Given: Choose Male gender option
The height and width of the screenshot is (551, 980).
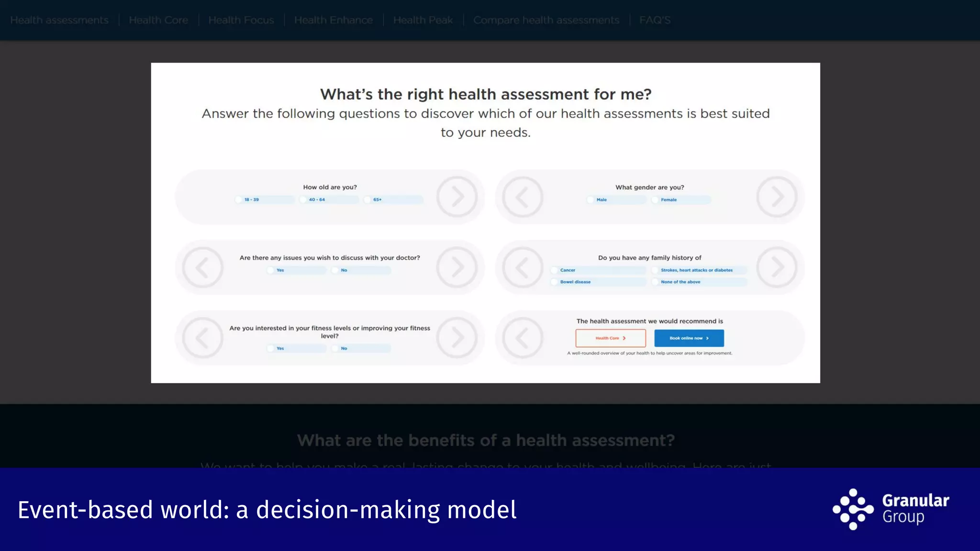Looking at the screenshot, I should [616, 199].
